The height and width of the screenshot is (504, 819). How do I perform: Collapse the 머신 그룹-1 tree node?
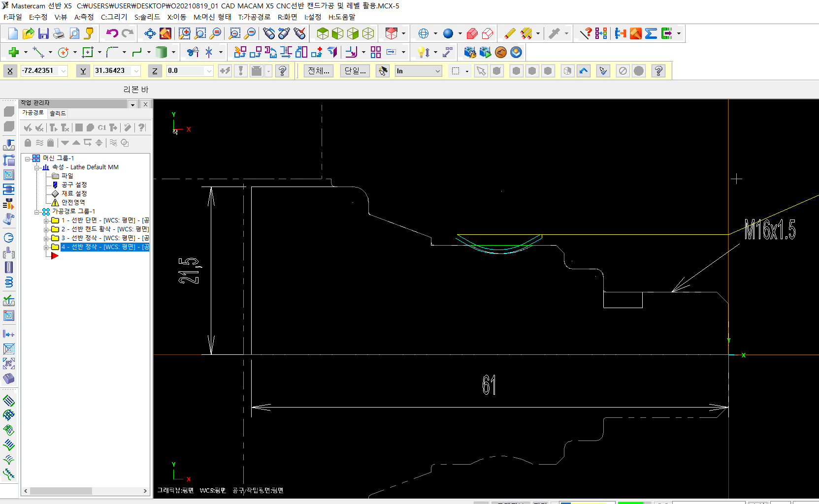[x=28, y=158]
